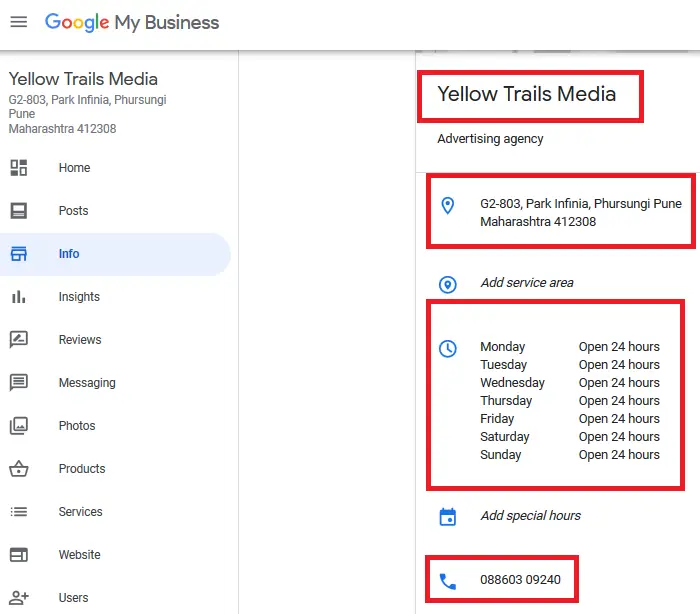This screenshot has width=700, height=614.
Task: Click the Users add-person icon
Action: 19,597
